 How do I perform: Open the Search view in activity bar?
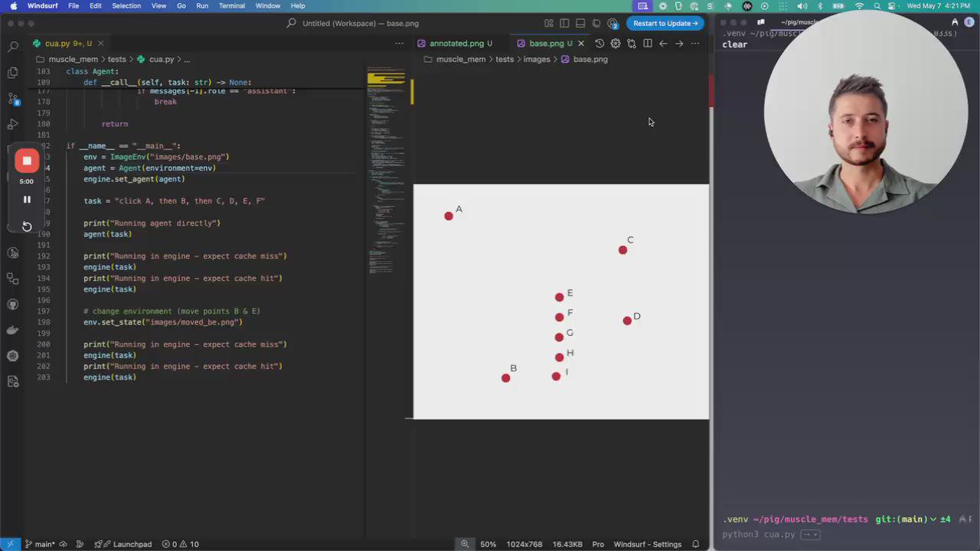[13, 47]
